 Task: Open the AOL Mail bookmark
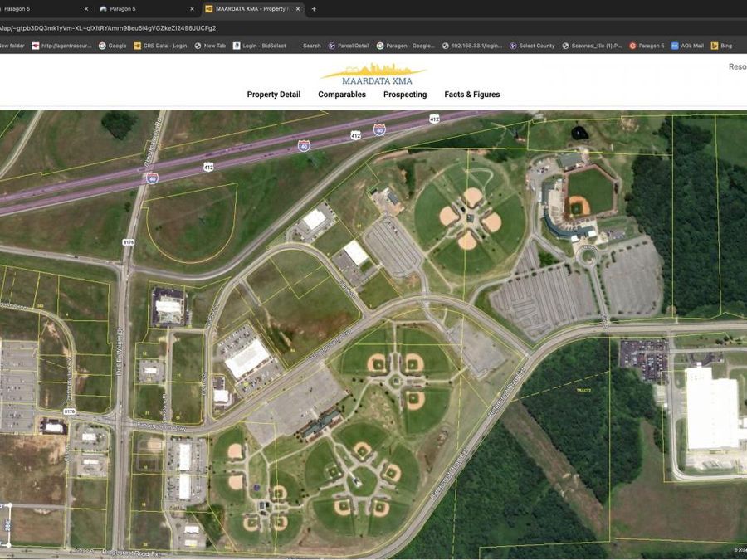(687, 46)
